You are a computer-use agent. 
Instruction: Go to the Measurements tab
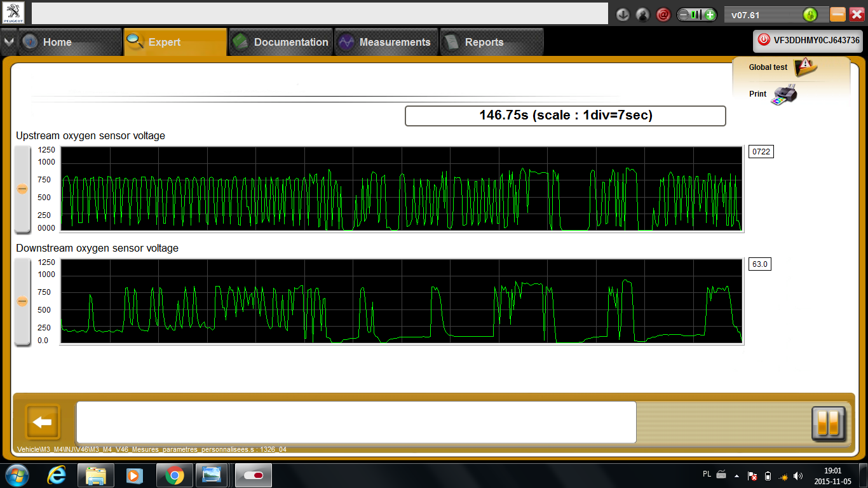click(x=386, y=42)
